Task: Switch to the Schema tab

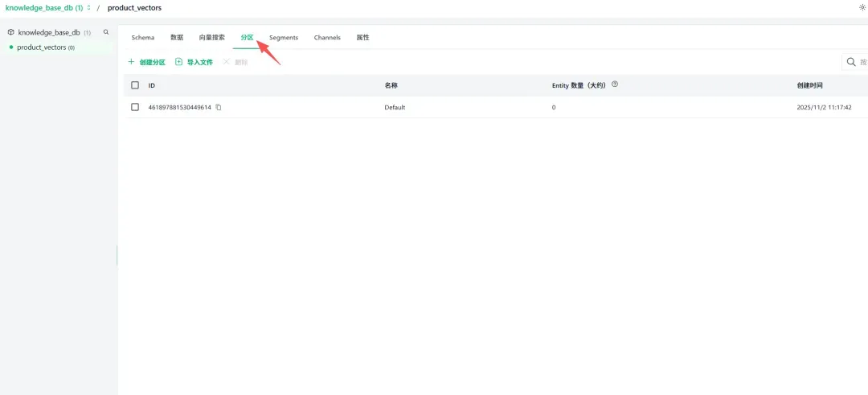Action: (143, 38)
